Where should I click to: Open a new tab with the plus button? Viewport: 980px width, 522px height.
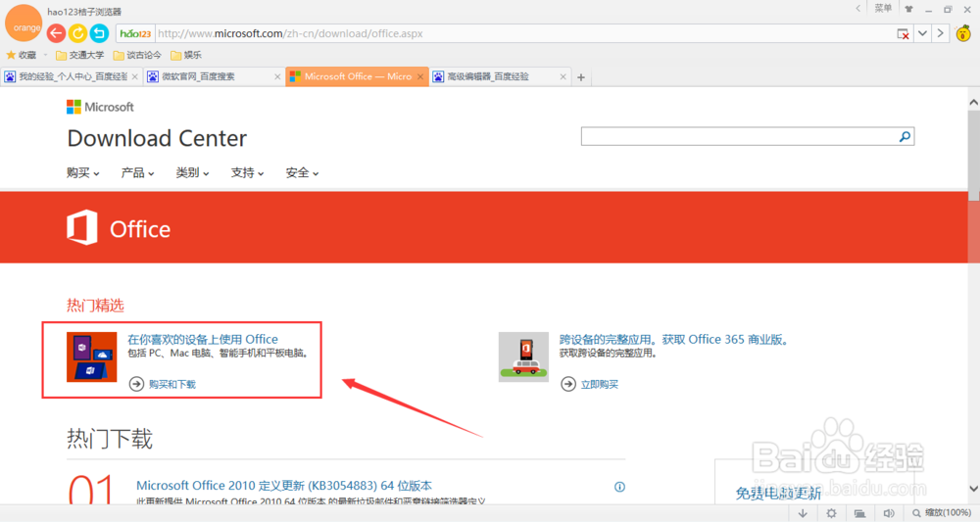pos(580,77)
